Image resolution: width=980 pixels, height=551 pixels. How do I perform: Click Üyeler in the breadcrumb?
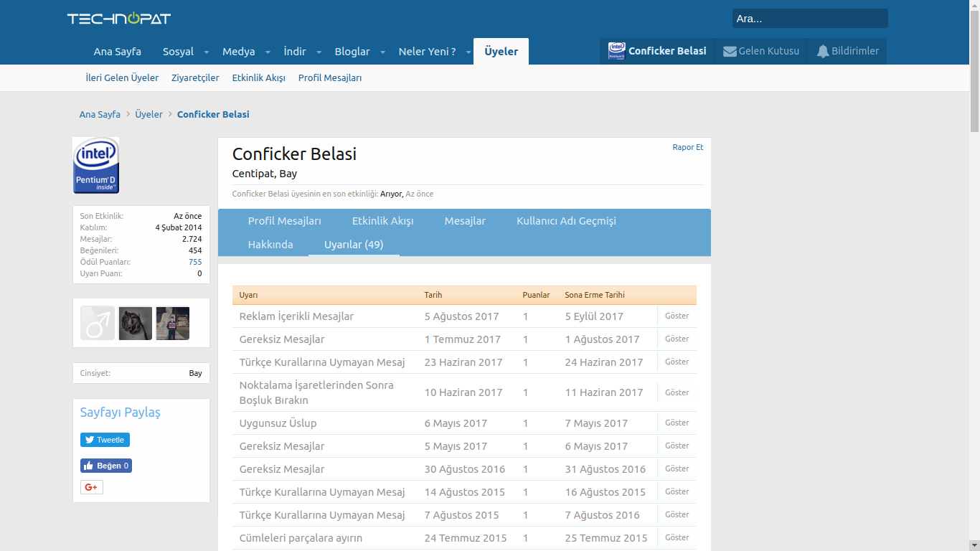[149, 115]
